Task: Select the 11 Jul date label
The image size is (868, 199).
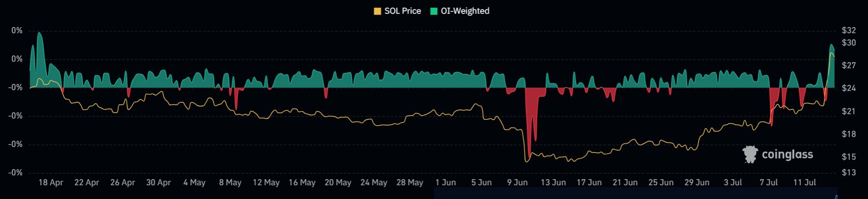Action: point(804,182)
